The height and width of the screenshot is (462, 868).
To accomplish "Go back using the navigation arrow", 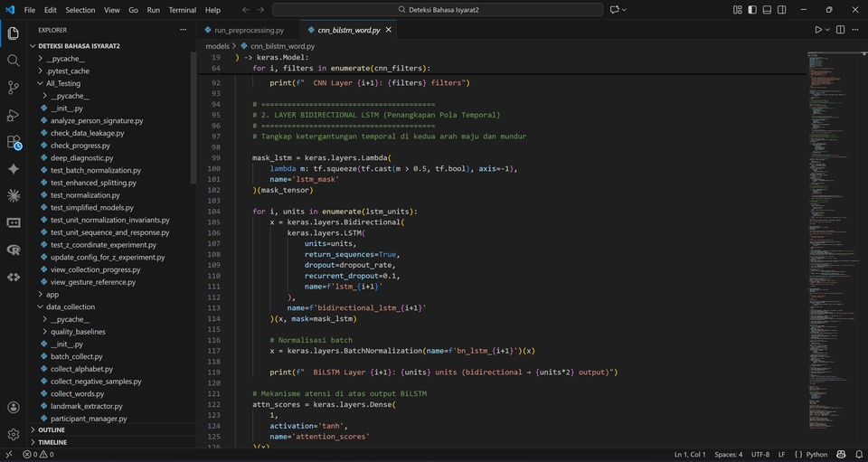I will 246,10.
